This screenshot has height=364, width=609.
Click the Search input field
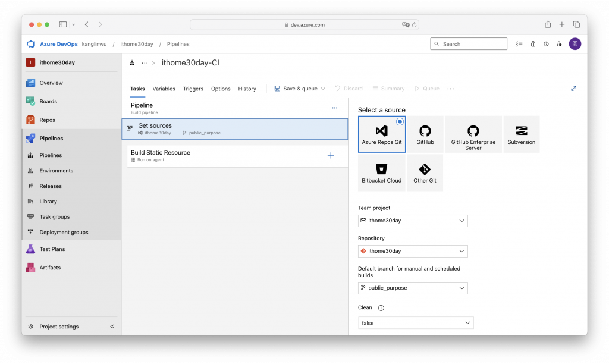coord(469,44)
